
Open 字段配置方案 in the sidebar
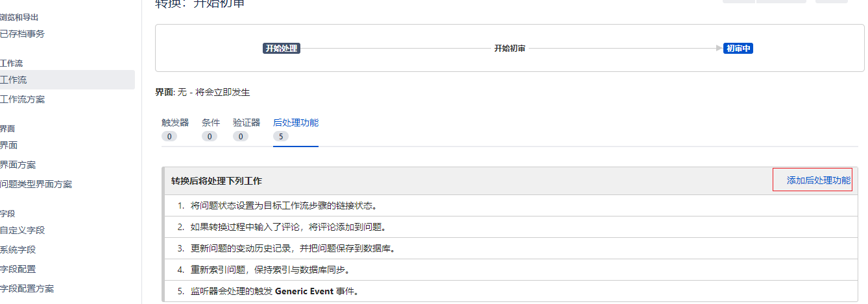point(27,288)
